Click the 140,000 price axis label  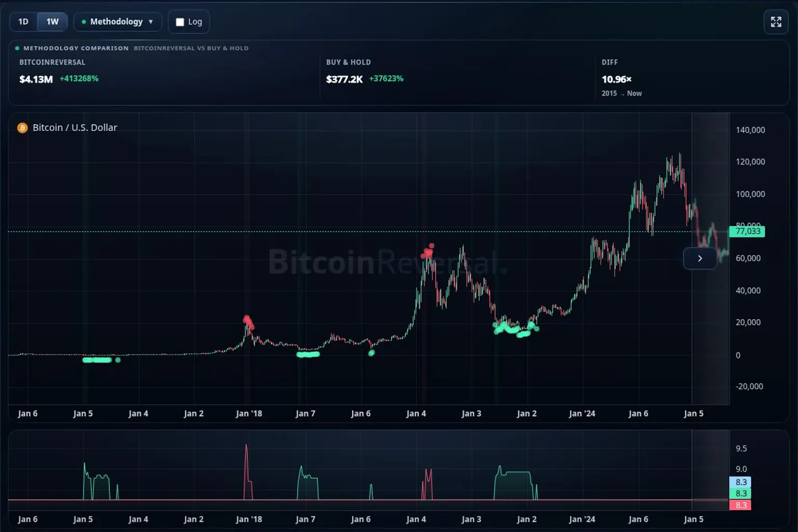pyautogui.click(x=750, y=130)
